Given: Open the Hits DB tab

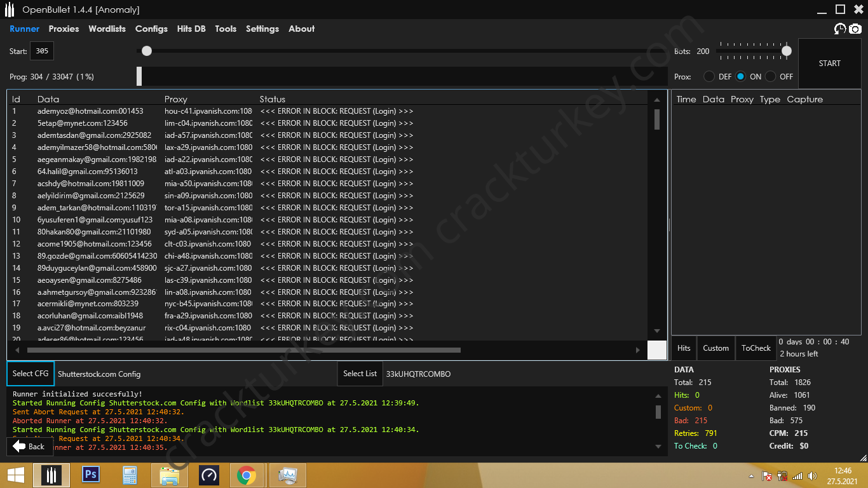Looking at the screenshot, I should [191, 29].
